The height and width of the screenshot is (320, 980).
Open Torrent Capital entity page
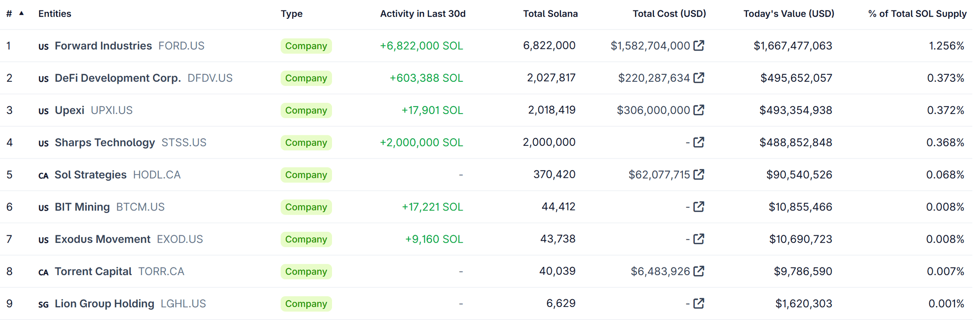(93, 271)
